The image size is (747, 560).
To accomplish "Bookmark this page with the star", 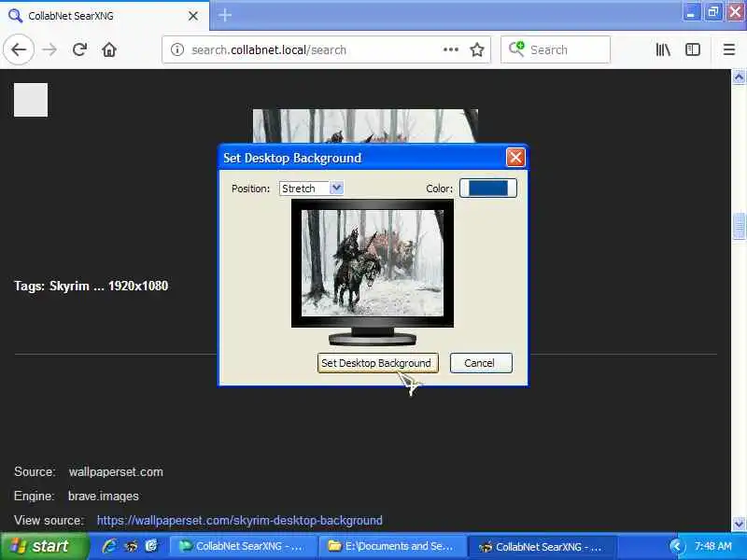I will [x=477, y=49].
